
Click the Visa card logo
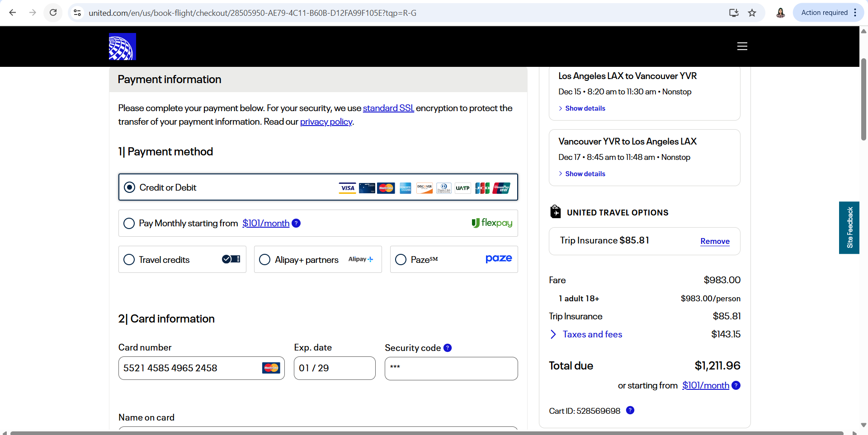(x=348, y=188)
